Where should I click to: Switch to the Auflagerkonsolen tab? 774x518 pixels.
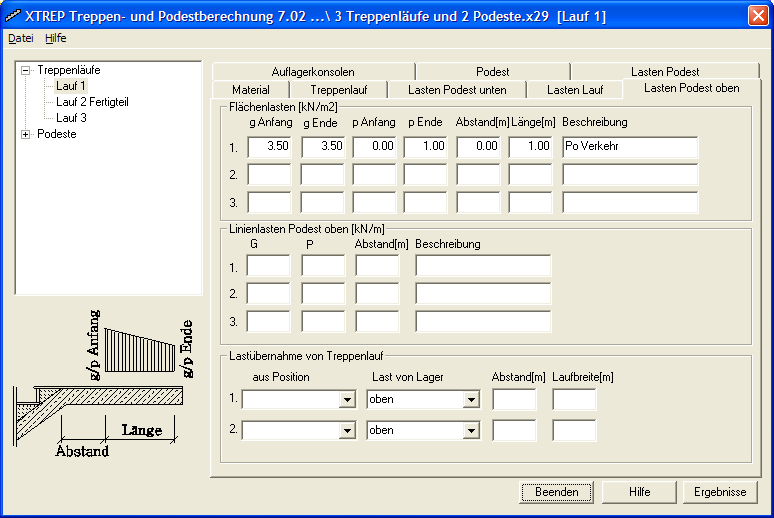pos(312,72)
